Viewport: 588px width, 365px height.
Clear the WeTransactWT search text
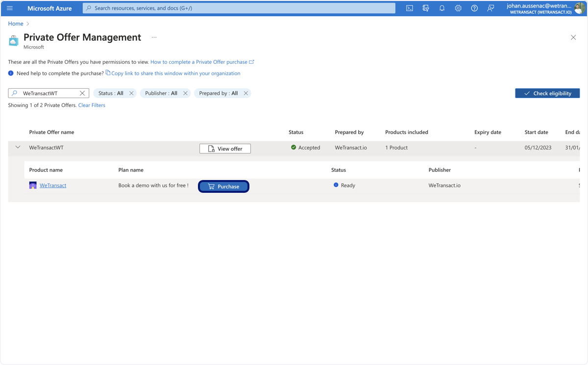coord(82,93)
